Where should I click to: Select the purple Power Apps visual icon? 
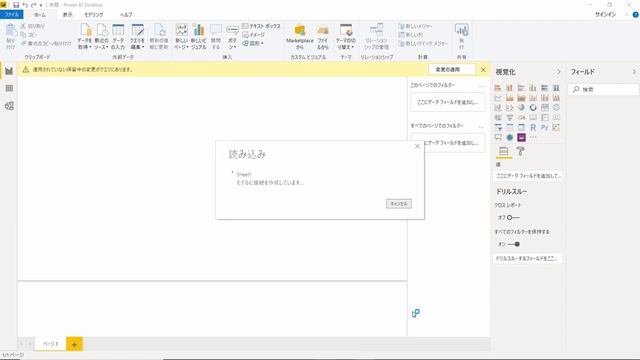pyautogui.click(x=521, y=138)
